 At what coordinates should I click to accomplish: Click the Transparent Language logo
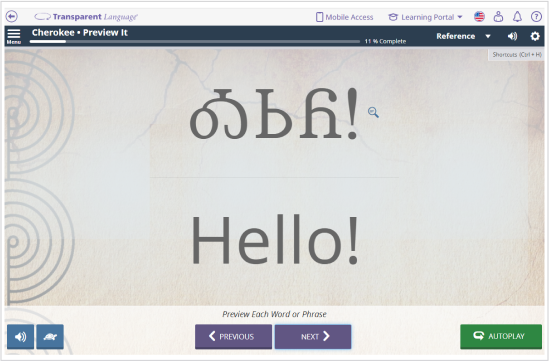86,17
